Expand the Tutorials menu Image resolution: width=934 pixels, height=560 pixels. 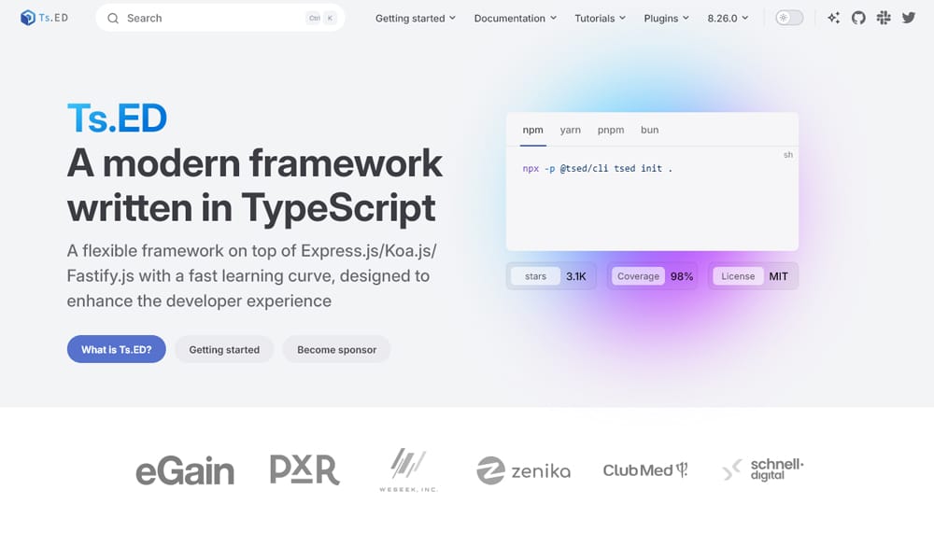pyautogui.click(x=600, y=19)
